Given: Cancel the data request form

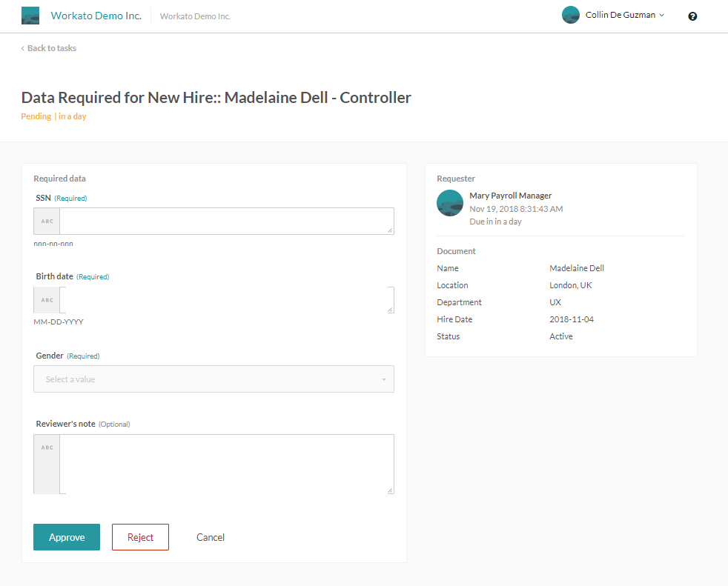Looking at the screenshot, I should (211, 537).
